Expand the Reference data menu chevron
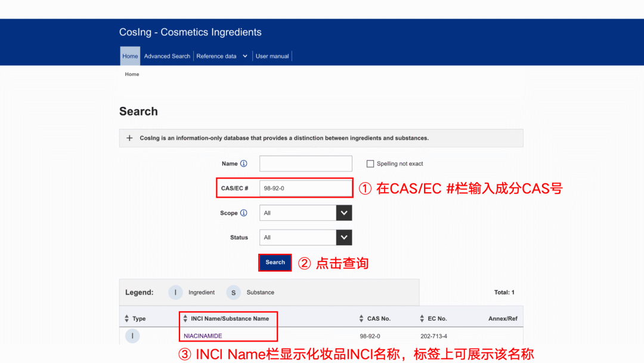The height and width of the screenshot is (363, 644). (245, 56)
